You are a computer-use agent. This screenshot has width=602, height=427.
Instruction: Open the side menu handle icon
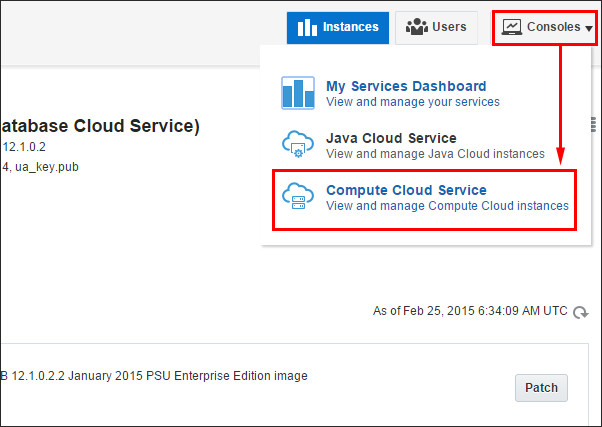[593, 125]
